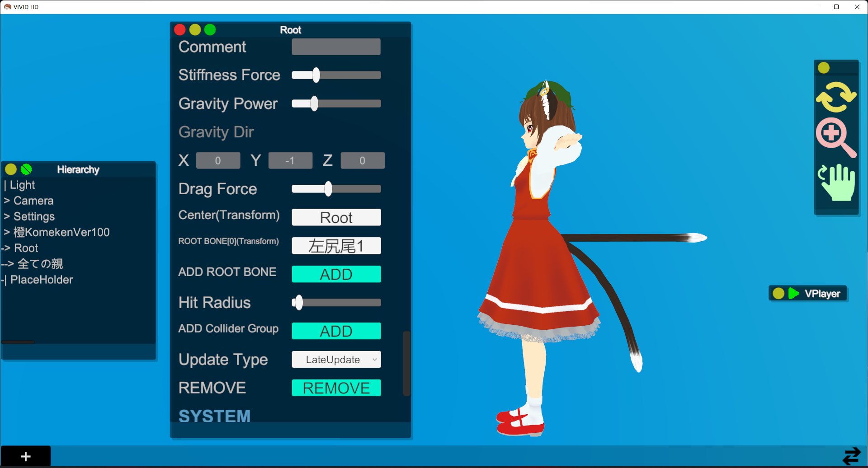Click yellow dot on Root panel
The width and height of the screenshot is (868, 468).
195,30
